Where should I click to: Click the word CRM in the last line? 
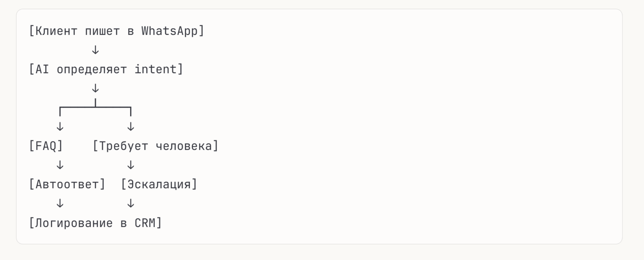[x=145, y=223]
